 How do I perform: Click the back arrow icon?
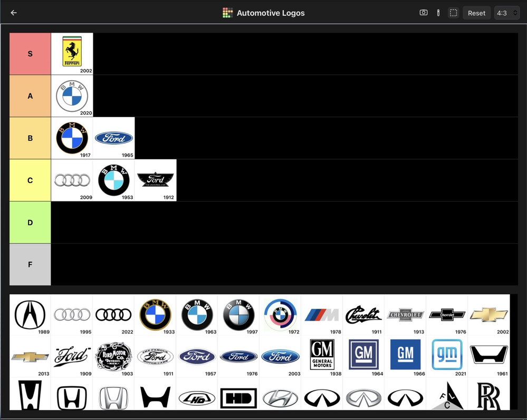(14, 13)
